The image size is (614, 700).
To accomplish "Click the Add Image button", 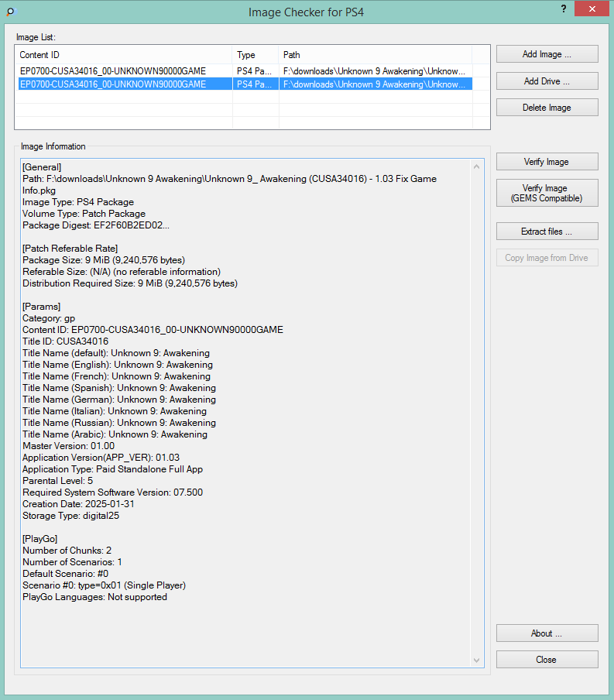I will click(547, 54).
